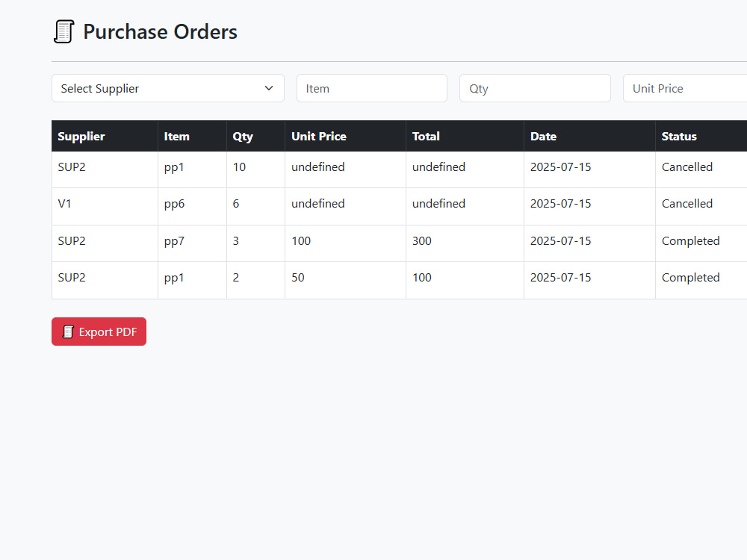
Task: Click the Total column header
Action: (x=465, y=136)
